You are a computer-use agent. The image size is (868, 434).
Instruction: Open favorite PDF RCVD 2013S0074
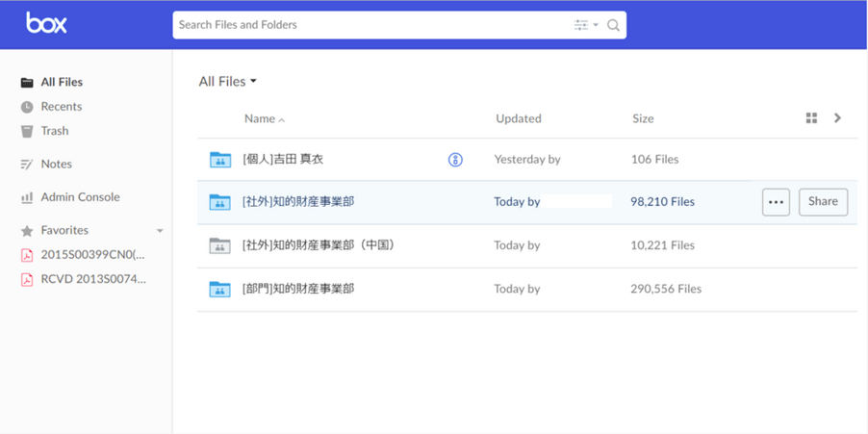[x=92, y=280]
